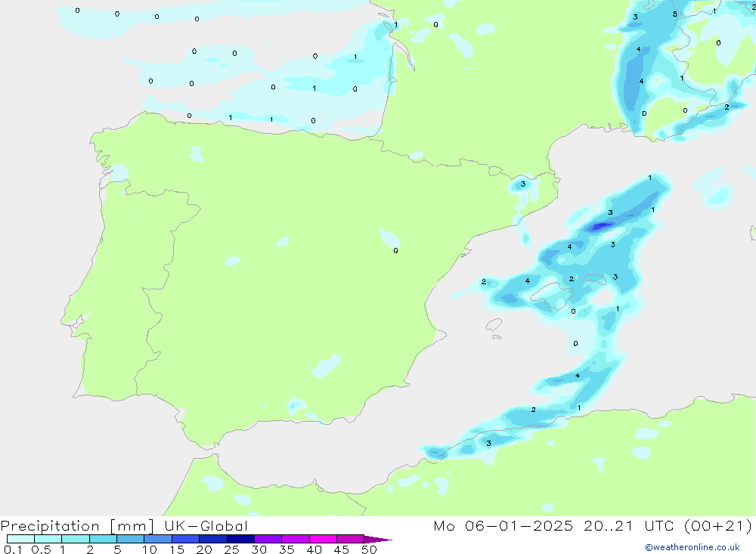The width and height of the screenshot is (756, 554).
Task: Click the '40' legend scale label
Action: (x=314, y=549)
